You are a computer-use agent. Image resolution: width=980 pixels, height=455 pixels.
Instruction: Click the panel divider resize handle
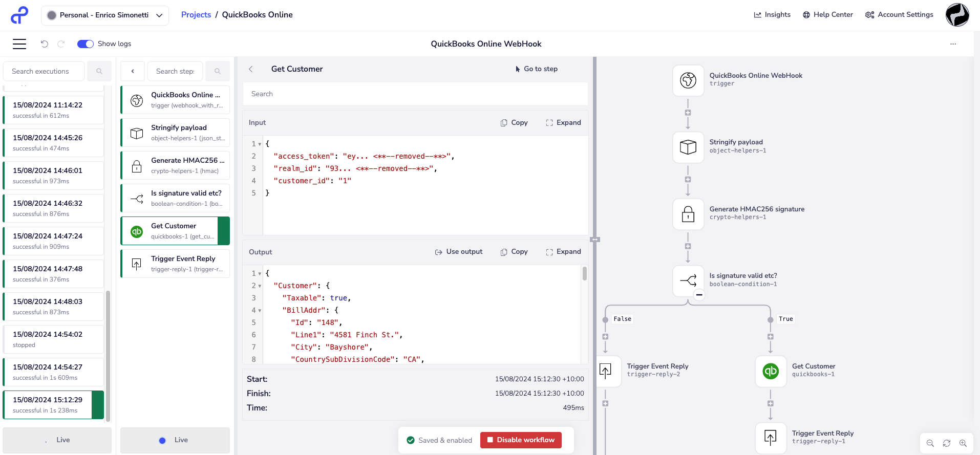(594, 240)
